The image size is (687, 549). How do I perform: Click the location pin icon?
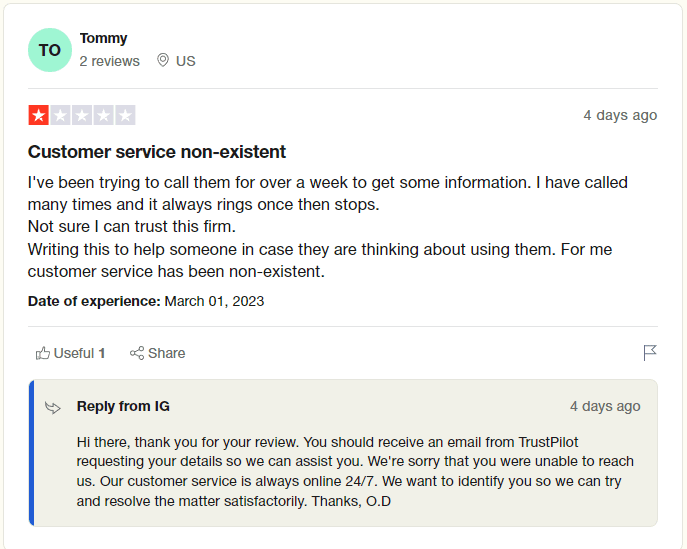[x=163, y=60]
